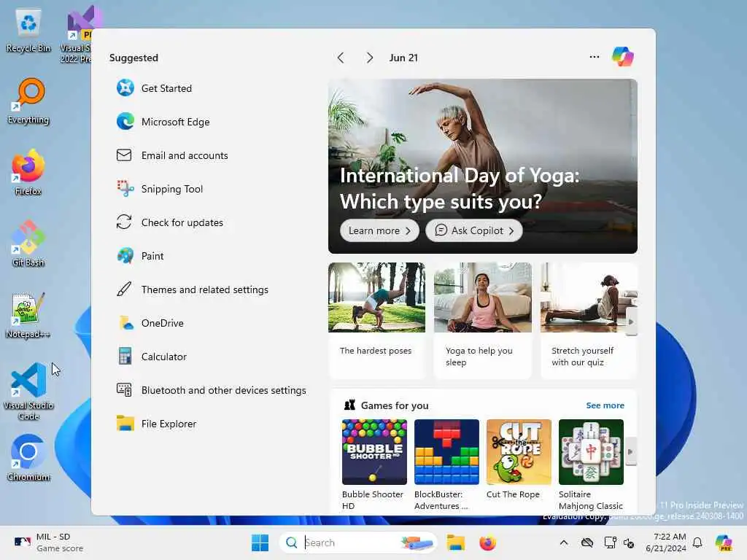The image size is (747, 560).
Task: Click the taskbar Search input field
Action: (357, 542)
